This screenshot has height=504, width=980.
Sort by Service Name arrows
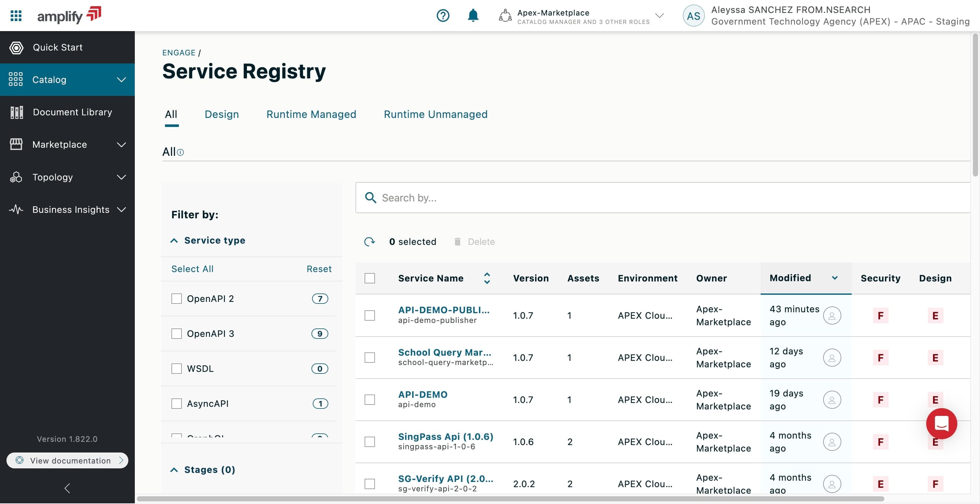(487, 279)
